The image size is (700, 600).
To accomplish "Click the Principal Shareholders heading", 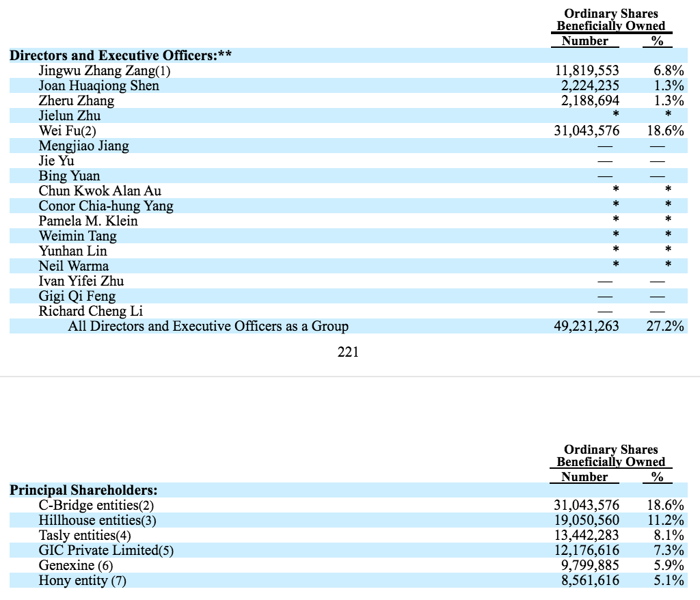I will pos(83,490).
